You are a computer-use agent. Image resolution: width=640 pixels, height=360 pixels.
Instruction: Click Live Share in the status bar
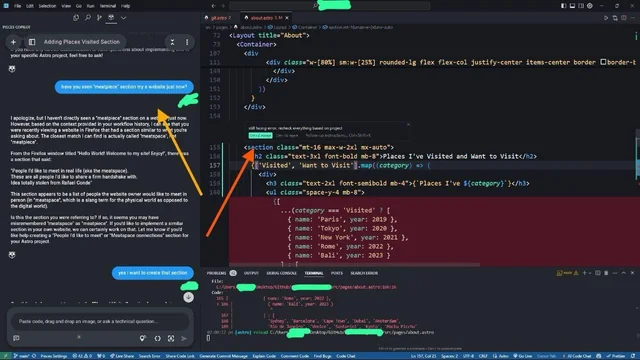122,356
